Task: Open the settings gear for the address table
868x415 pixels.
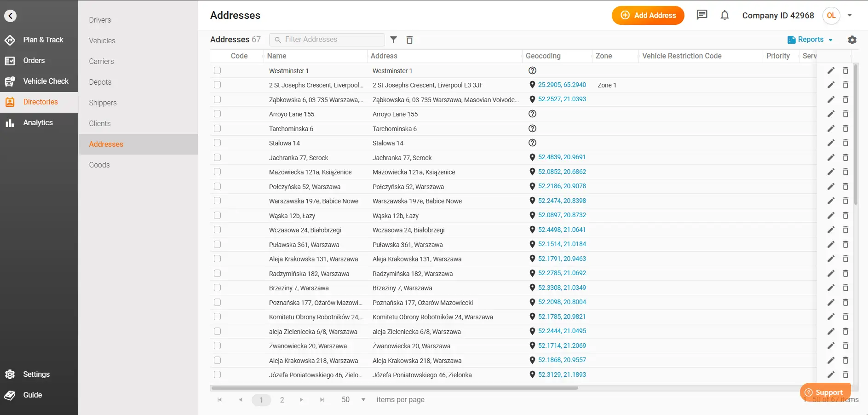Action: click(x=852, y=40)
